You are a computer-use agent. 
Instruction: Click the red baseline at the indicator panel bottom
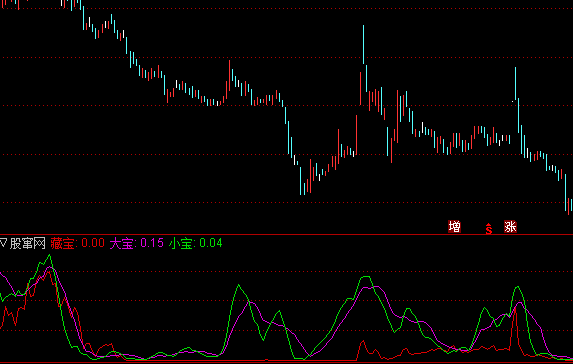pos(286,363)
